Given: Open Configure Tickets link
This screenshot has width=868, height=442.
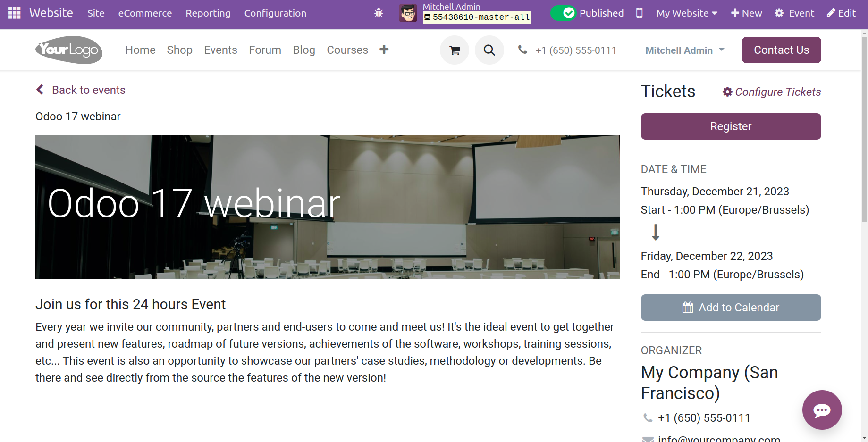Looking at the screenshot, I should pos(772,92).
